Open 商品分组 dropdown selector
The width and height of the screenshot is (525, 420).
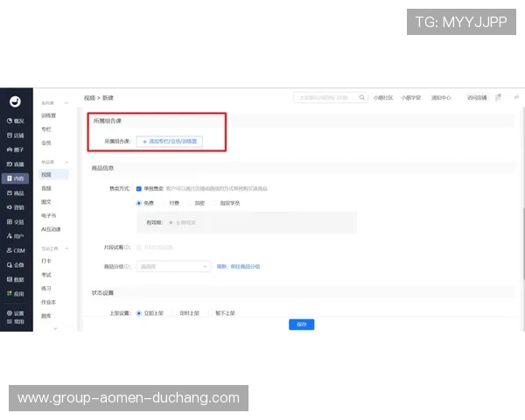pyautogui.click(x=173, y=266)
